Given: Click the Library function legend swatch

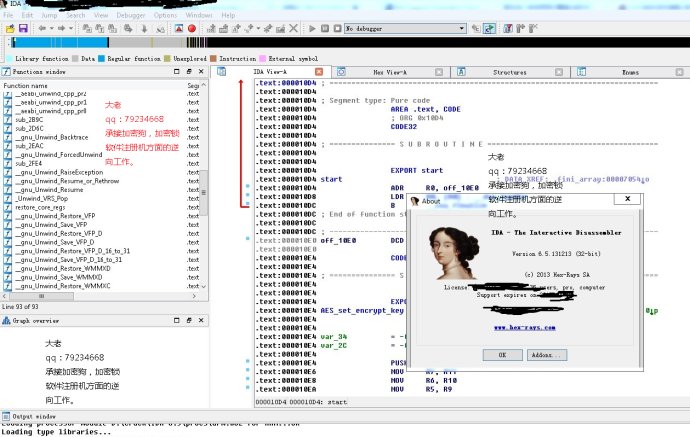Looking at the screenshot, I should pyautogui.click(x=9, y=59).
